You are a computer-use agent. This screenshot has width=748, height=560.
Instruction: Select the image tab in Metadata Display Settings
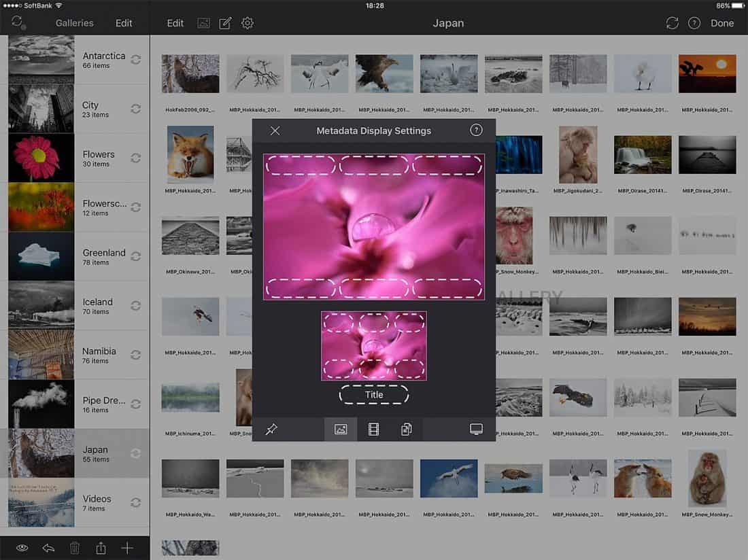341,430
